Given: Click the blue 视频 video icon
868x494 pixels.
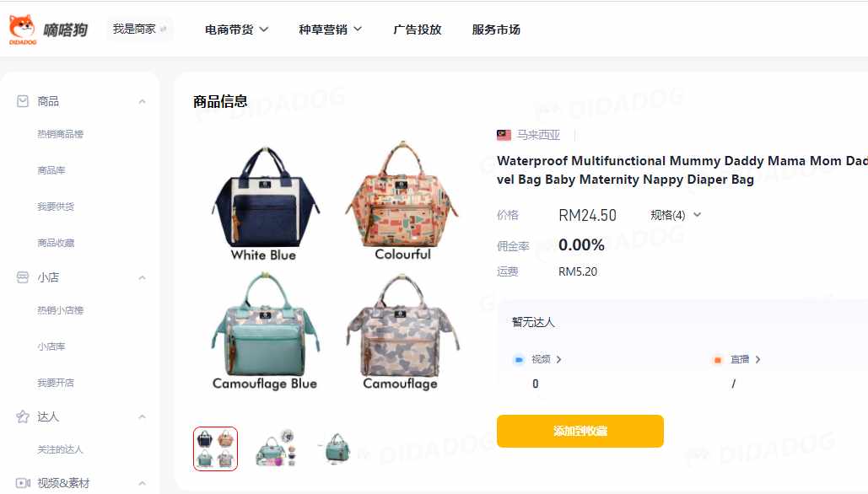Looking at the screenshot, I should [519, 360].
